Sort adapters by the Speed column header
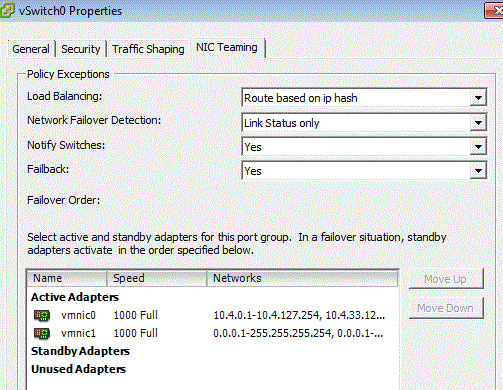 click(x=157, y=278)
